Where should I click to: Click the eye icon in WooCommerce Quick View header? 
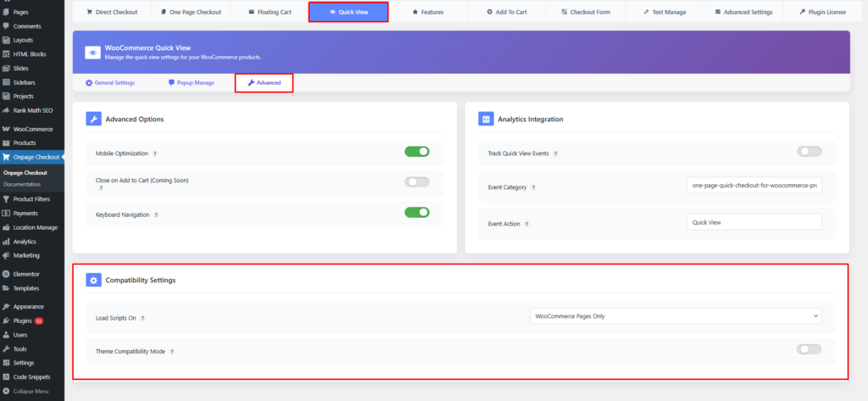(92, 52)
